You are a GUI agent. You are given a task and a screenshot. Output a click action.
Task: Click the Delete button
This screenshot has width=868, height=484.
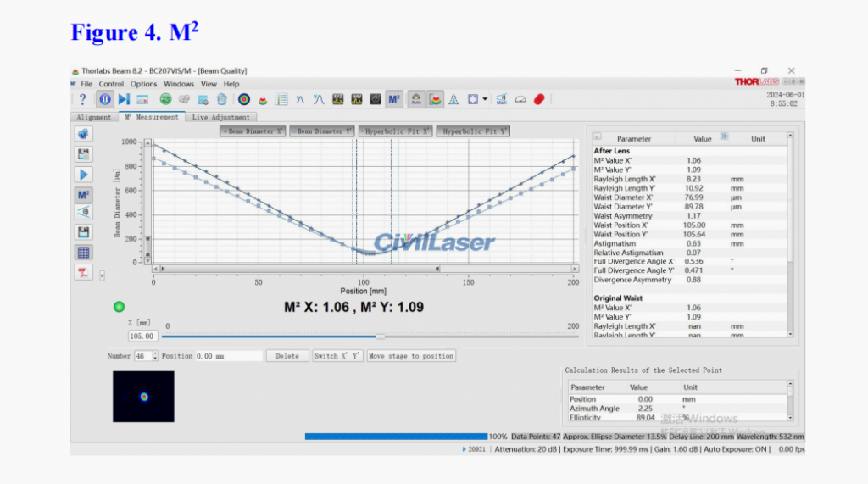click(x=287, y=356)
